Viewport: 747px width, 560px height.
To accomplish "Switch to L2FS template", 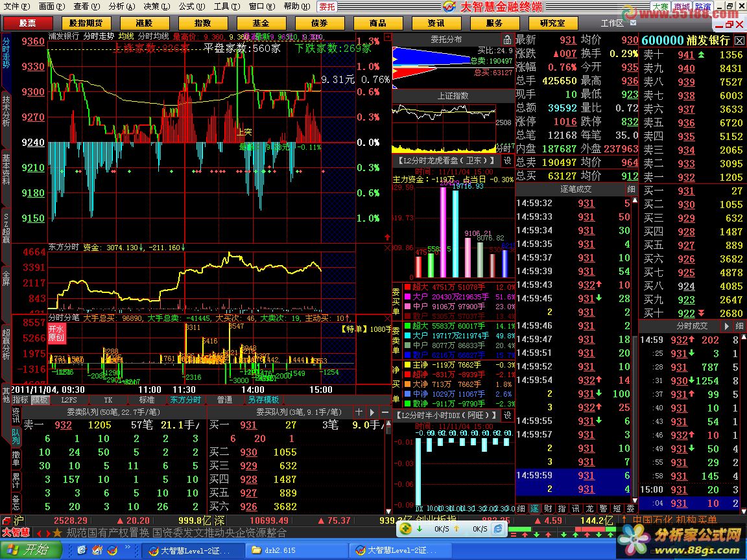I will [69, 400].
